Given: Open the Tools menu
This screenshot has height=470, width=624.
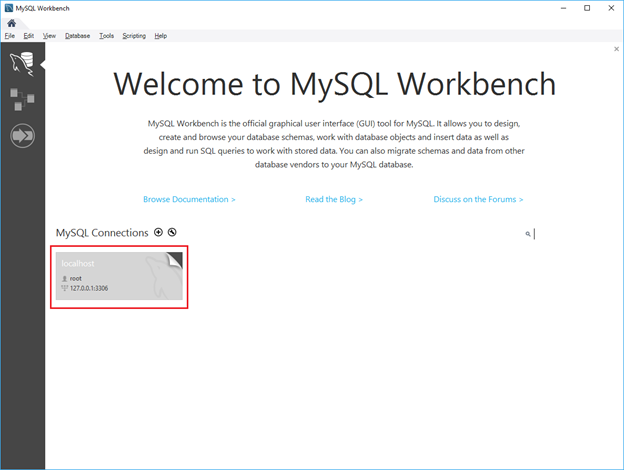Looking at the screenshot, I should [106, 36].
